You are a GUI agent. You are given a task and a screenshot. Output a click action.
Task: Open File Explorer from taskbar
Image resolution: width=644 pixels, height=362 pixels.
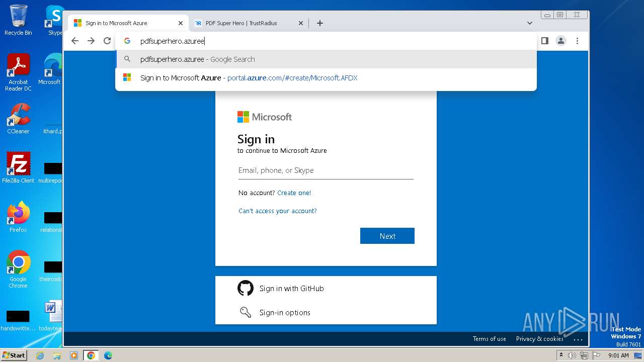pos(57,355)
